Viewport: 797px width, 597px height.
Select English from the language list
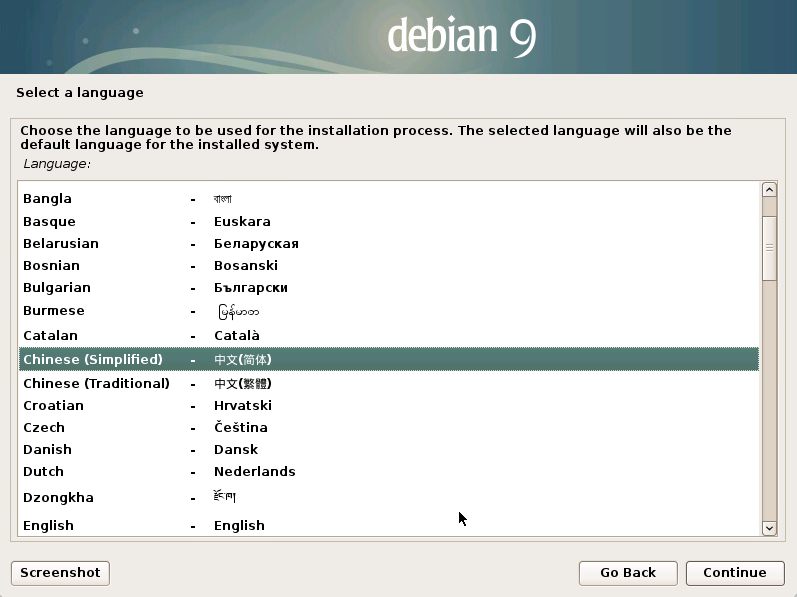pos(389,525)
